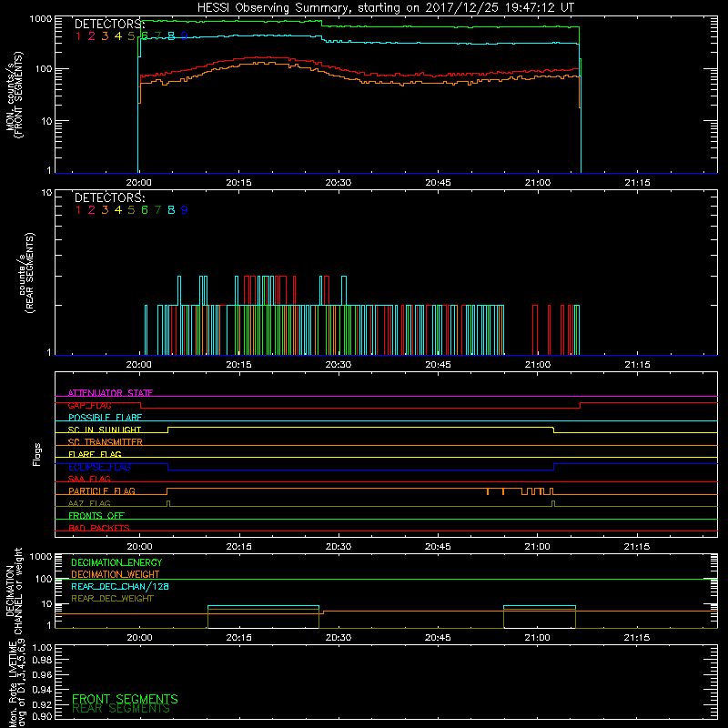
Task: Select detector 8 in the rear segments legend
Action: [x=171, y=210]
